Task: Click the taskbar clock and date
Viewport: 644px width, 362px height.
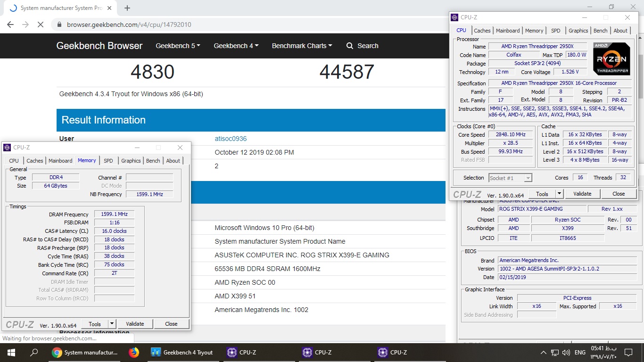Action: pyautogui.click(x=604, y=353)
